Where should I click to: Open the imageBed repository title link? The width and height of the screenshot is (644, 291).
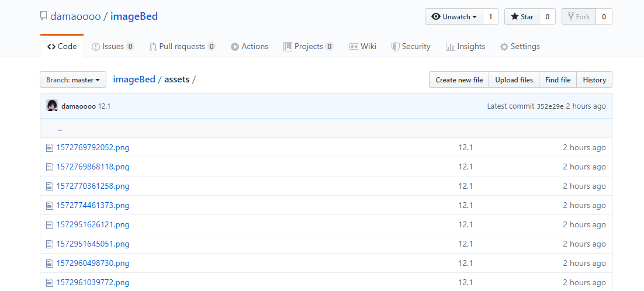click(x=134, y=16)
